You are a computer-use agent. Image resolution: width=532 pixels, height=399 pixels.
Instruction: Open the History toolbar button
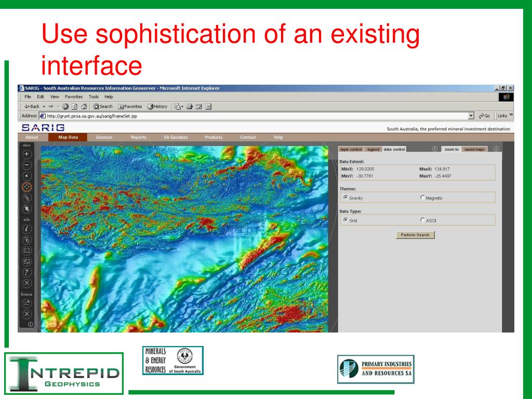pyautogui.click(x=157, y=107)
